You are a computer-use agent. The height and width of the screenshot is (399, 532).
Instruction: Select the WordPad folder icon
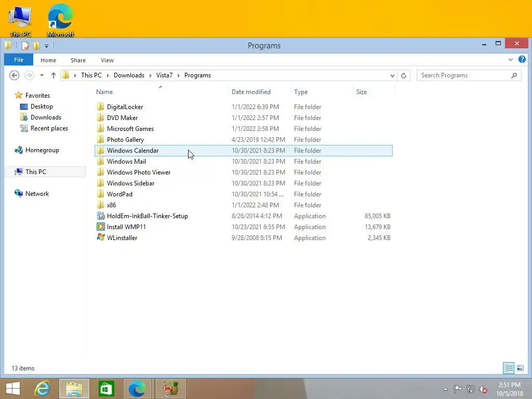(x=100, y=194)
